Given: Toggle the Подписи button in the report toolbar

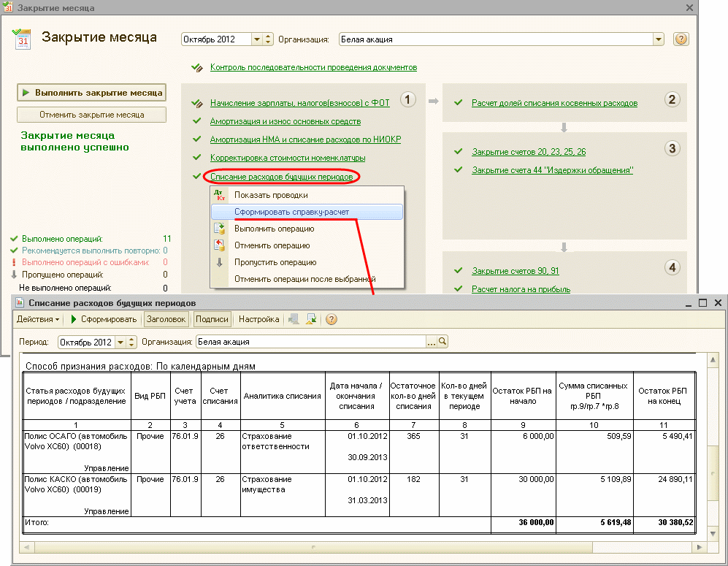Looking at the screenshot, I should 212,319.
